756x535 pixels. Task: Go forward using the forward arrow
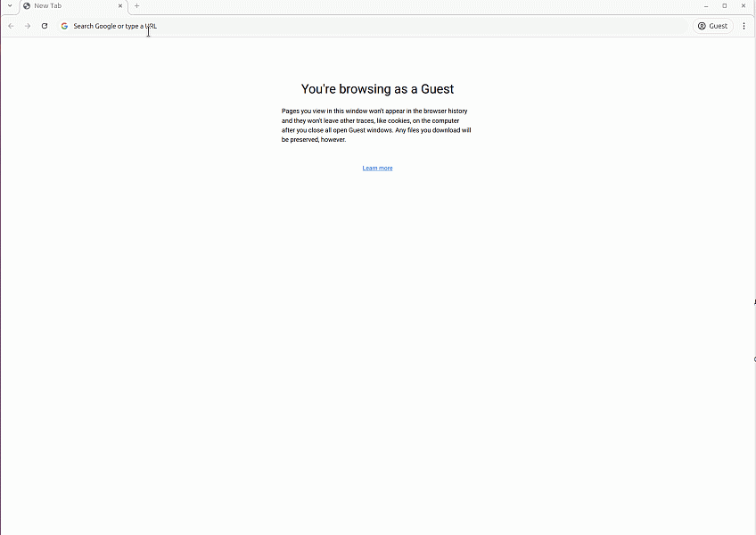[x=28, y=26]
